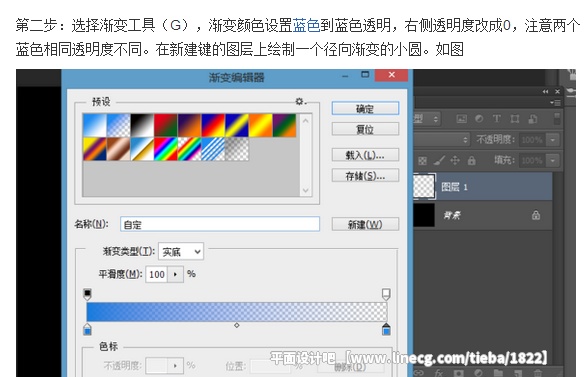This screenshot has width=588, height=377.
Task: Click the 新建(W) new gradient button
Action: 365,224
